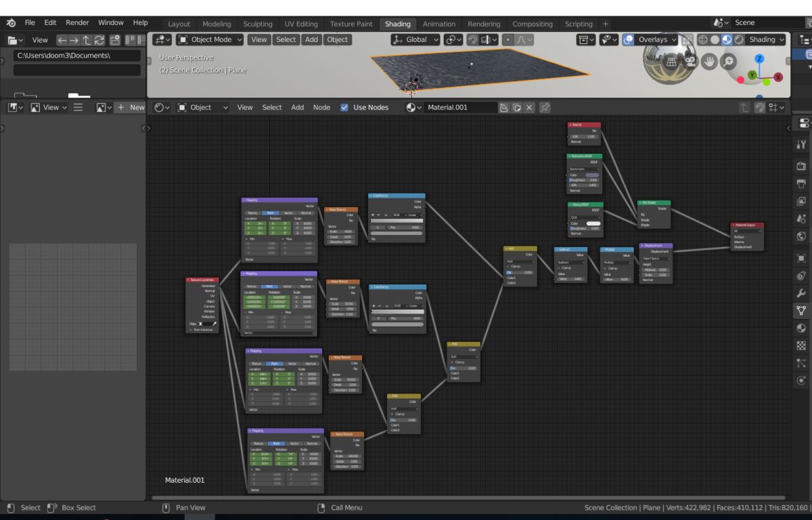Open the file browser editor type dropdown

16,40
